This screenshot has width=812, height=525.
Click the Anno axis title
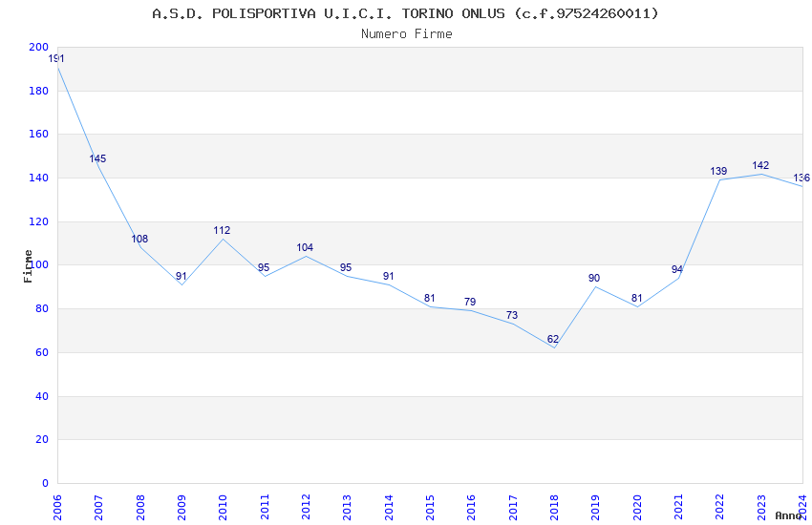tap(788, 515)
